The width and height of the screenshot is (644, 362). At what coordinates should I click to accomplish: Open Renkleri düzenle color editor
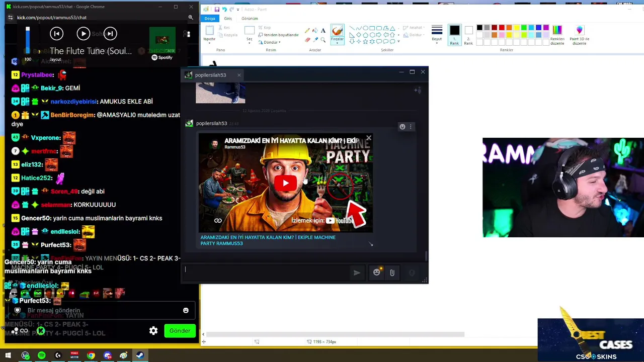pyautogui.click(x=557, y=35)
